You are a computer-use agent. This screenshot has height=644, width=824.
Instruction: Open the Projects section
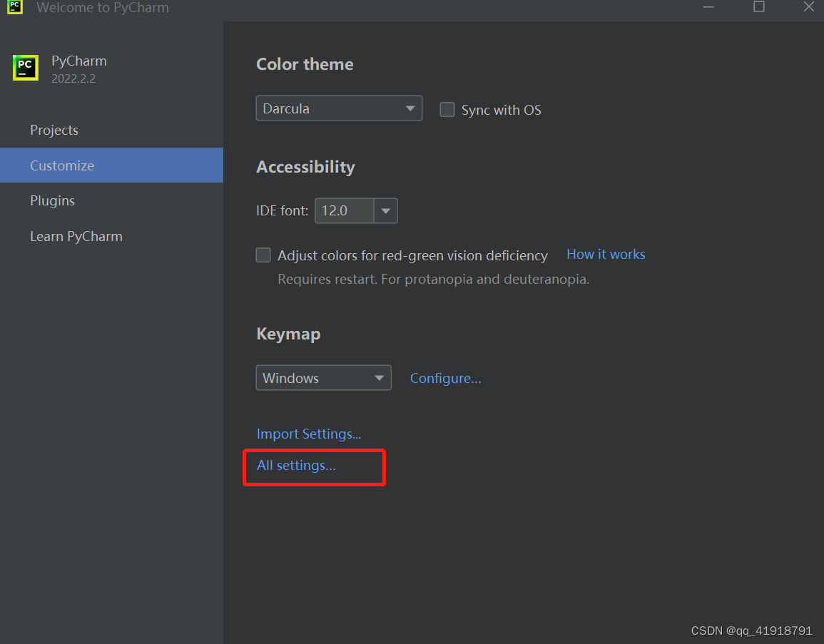[x=54, y=130]
